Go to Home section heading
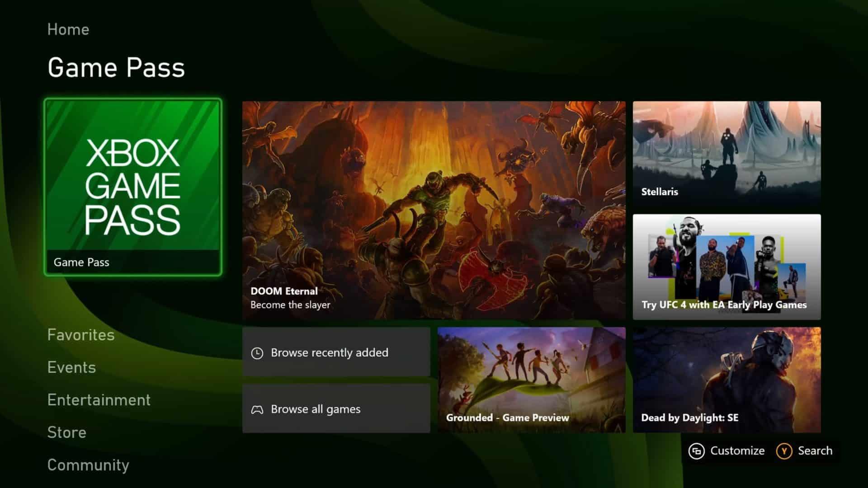 coord(68,29)
